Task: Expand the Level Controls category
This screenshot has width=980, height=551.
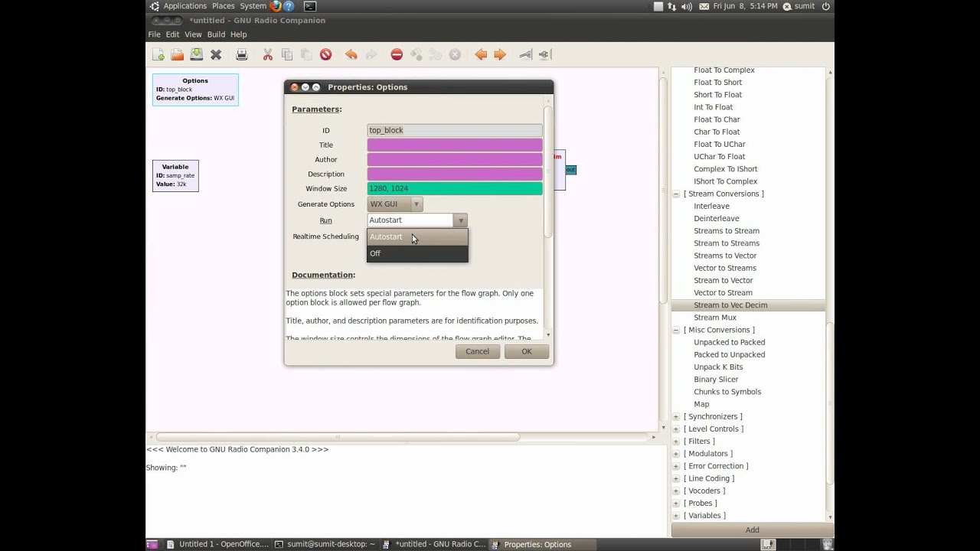Action: 676,429
